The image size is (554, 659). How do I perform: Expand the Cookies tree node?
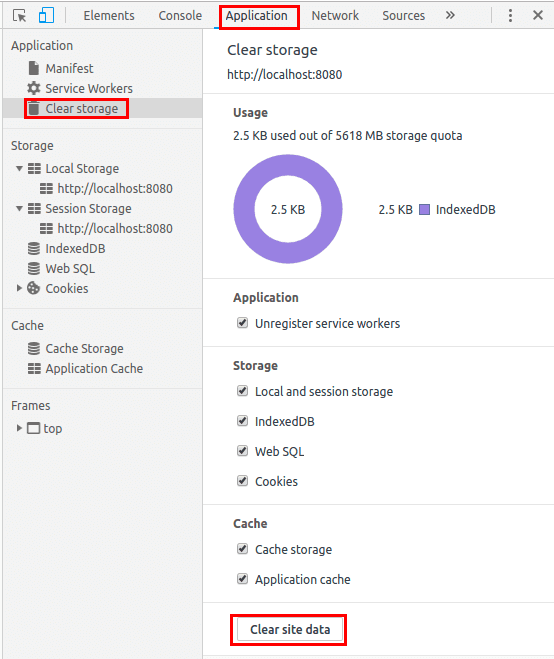[19, 288]
